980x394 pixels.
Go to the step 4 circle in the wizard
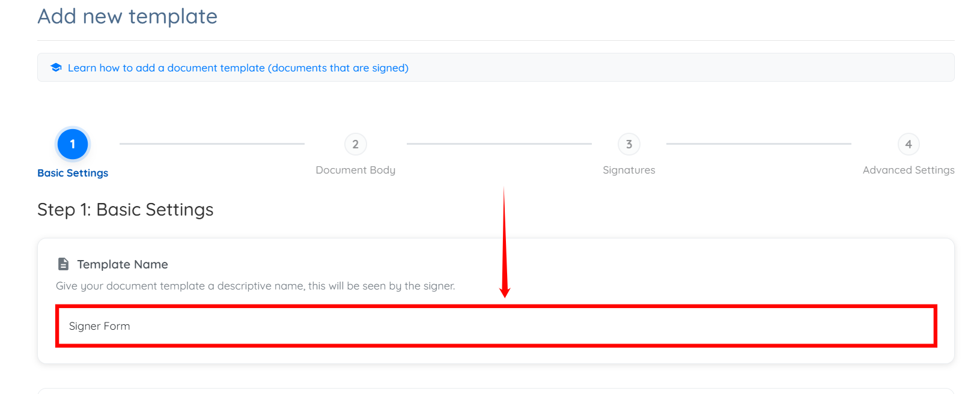tap(908, 144)
